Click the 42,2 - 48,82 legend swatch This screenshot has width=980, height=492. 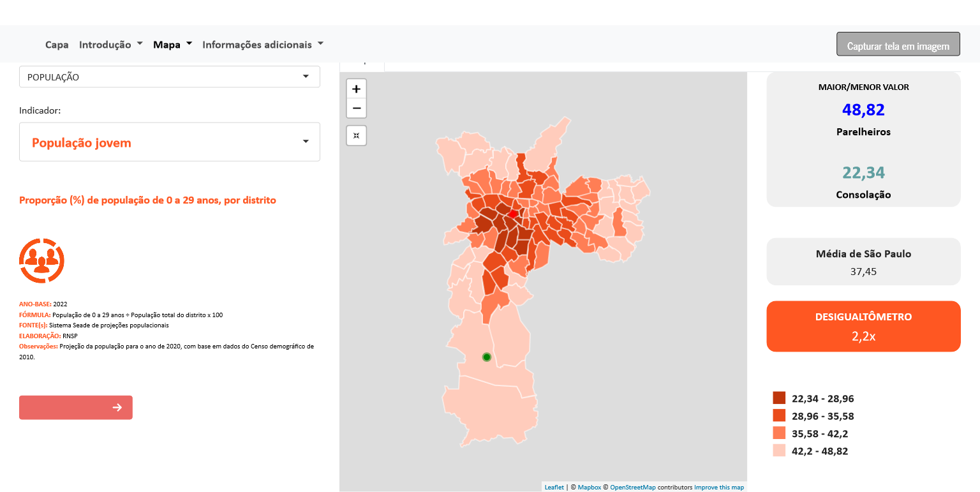click(x=779, y=451)
